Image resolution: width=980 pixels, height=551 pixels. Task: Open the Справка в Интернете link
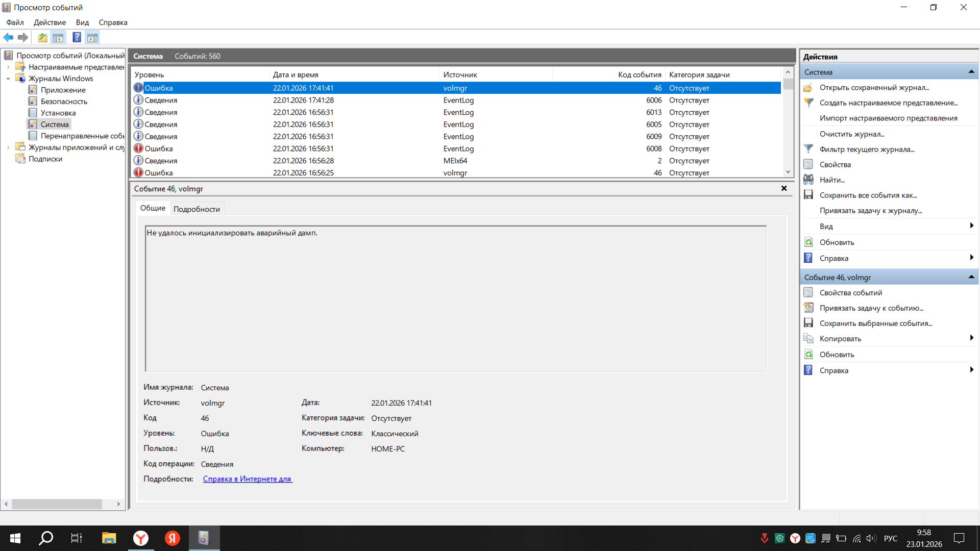click(x=248, y=479)
